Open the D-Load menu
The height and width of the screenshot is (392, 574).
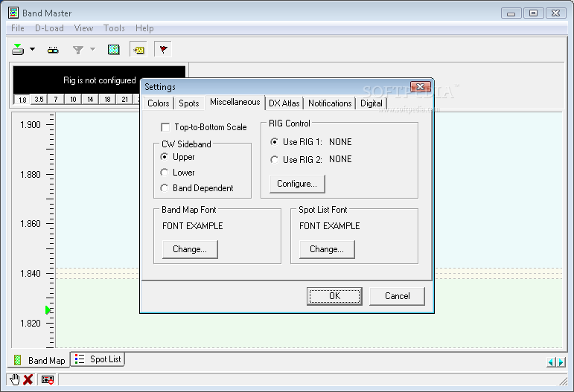pyautogui.click(x=49, y=28)
